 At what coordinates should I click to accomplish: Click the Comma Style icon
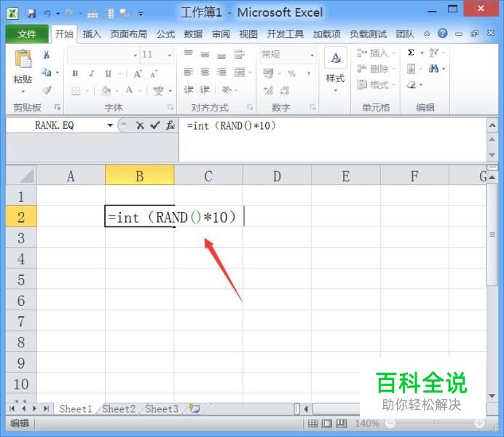(x=309, y=74)
